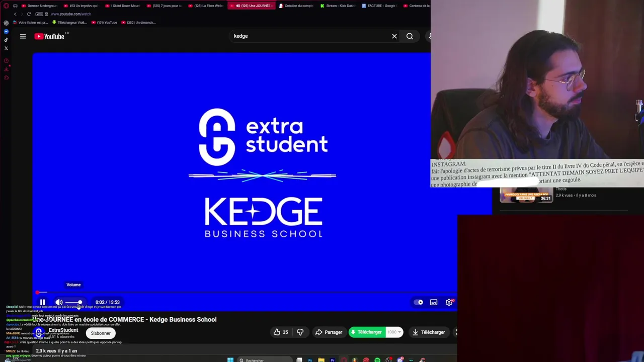Viewport: 644px width, 362px height.
Task: Open the ExtraStudent channel name
Action: click(63, 330)
